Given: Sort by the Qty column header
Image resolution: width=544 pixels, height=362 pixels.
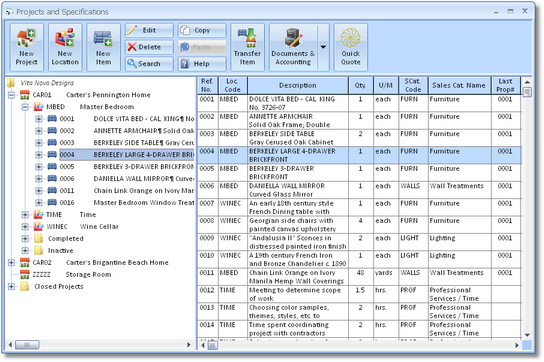Looking at the screenshot, I should click(x=360, y=85).
